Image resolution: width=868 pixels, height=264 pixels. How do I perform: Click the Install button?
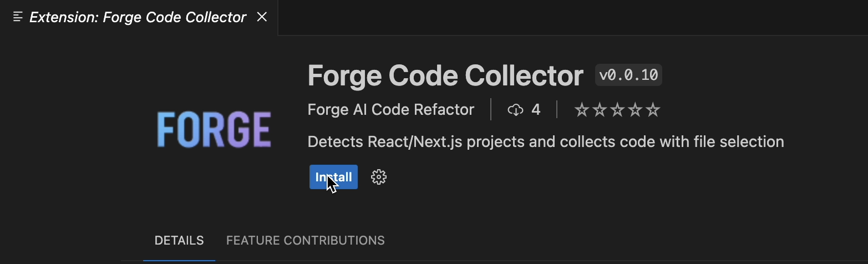(x=333, y=177)
